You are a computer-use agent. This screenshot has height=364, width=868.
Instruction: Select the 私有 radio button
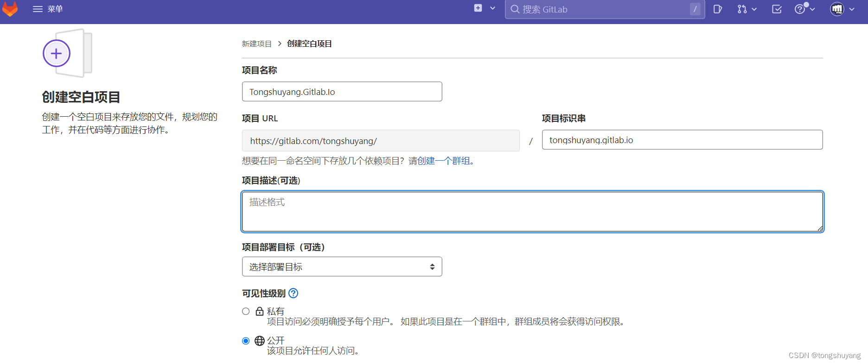point(246,311)
